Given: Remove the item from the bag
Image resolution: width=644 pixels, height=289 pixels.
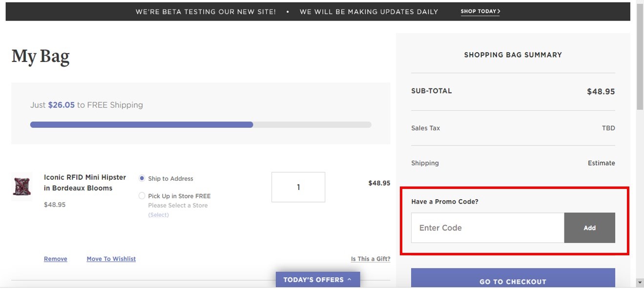Looking at the screenshot, I should 56,259.
